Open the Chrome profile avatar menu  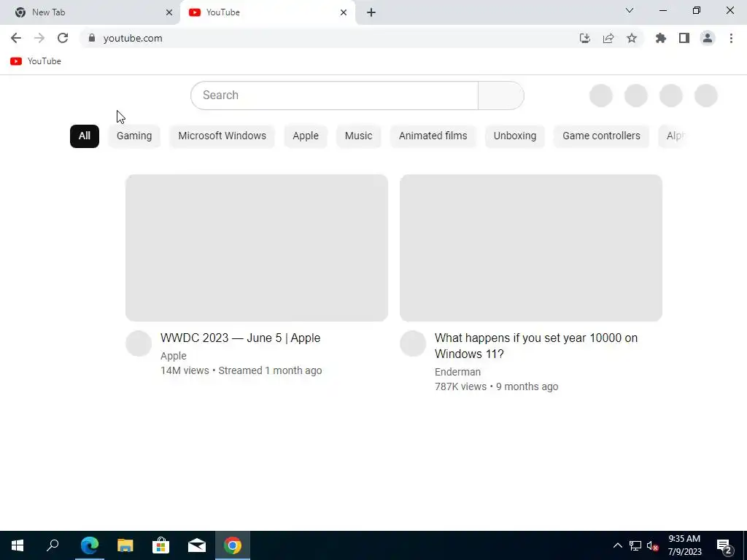click(708, 38)
